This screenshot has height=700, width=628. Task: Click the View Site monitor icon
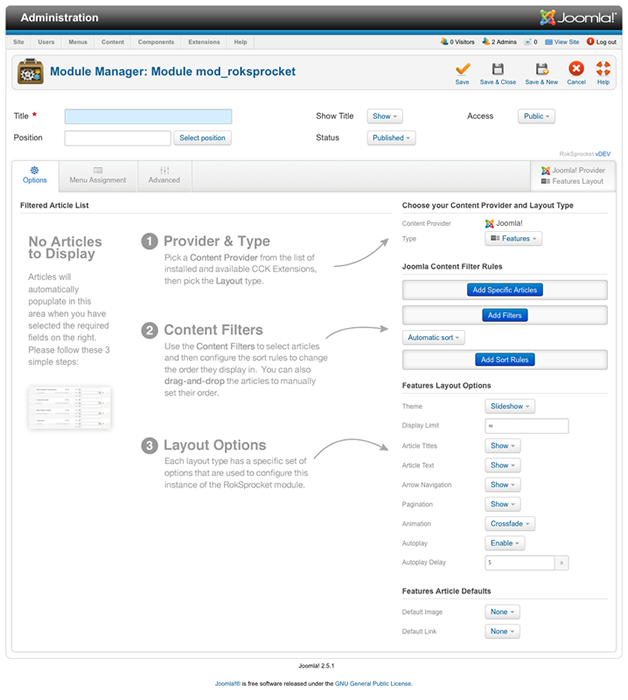[x=549, y=42]
